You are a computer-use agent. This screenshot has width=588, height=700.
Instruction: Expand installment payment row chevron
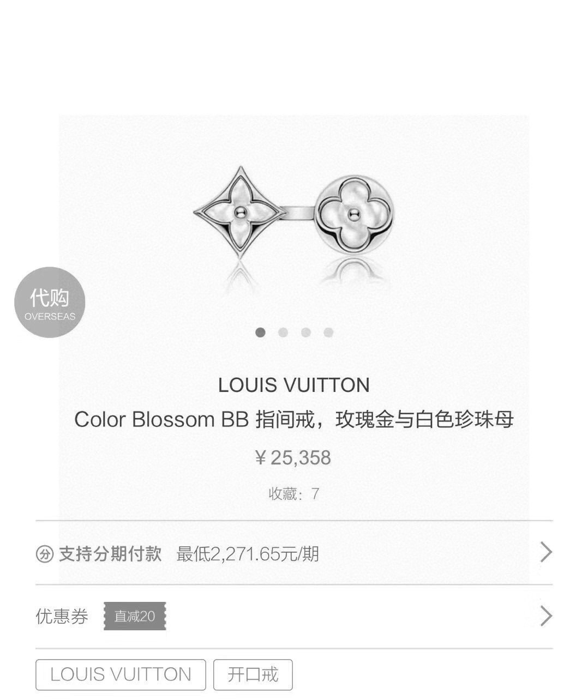click(546, 552)
